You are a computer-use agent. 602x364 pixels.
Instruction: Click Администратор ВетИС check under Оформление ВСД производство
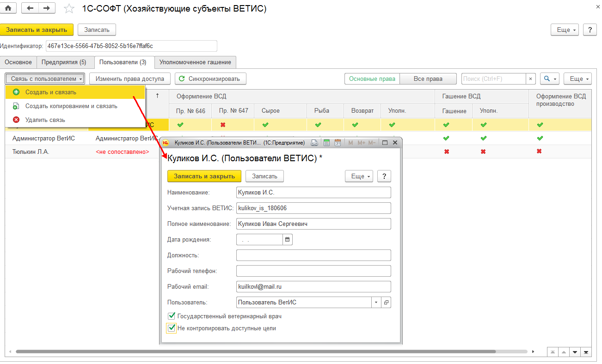(540, 138)
